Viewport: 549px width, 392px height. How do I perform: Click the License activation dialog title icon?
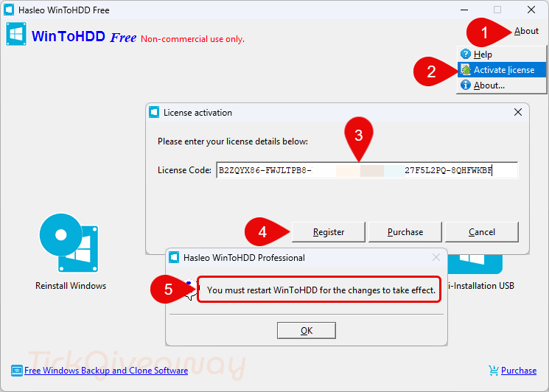[154, 112]
